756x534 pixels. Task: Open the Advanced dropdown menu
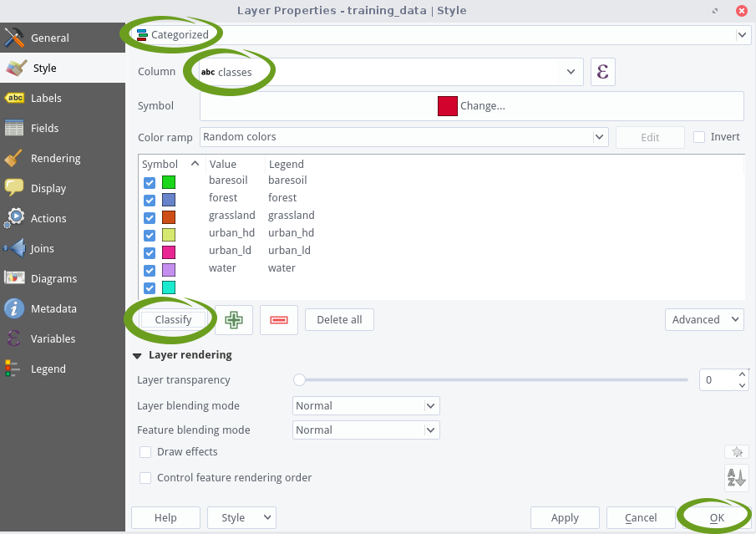[703, 319]
